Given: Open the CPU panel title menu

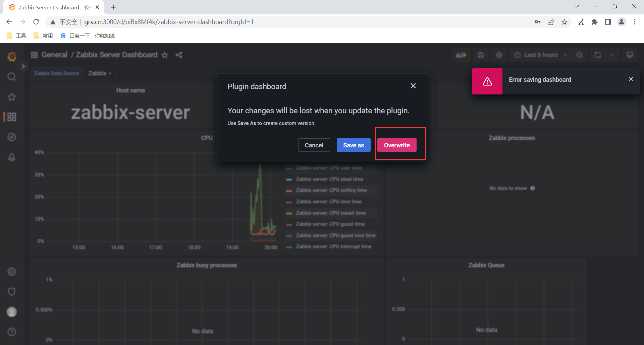Looking at the screenshot, I should coord(207,138).
